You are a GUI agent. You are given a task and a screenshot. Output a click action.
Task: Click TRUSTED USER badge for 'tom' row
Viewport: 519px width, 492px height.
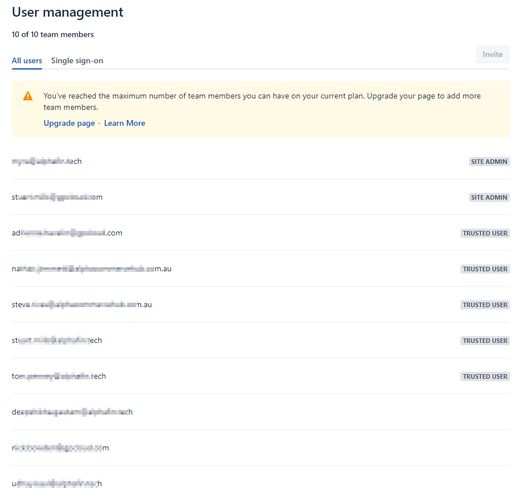[x=485, y=376]
